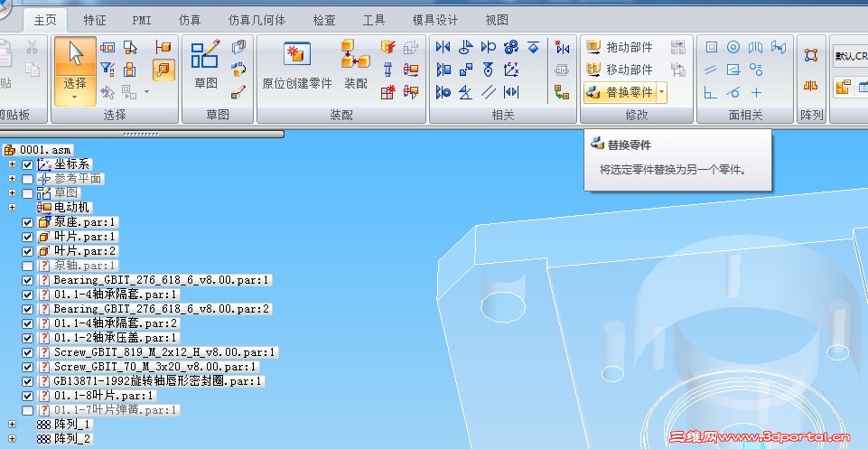Click the grid with red star icon

point(387,92)
